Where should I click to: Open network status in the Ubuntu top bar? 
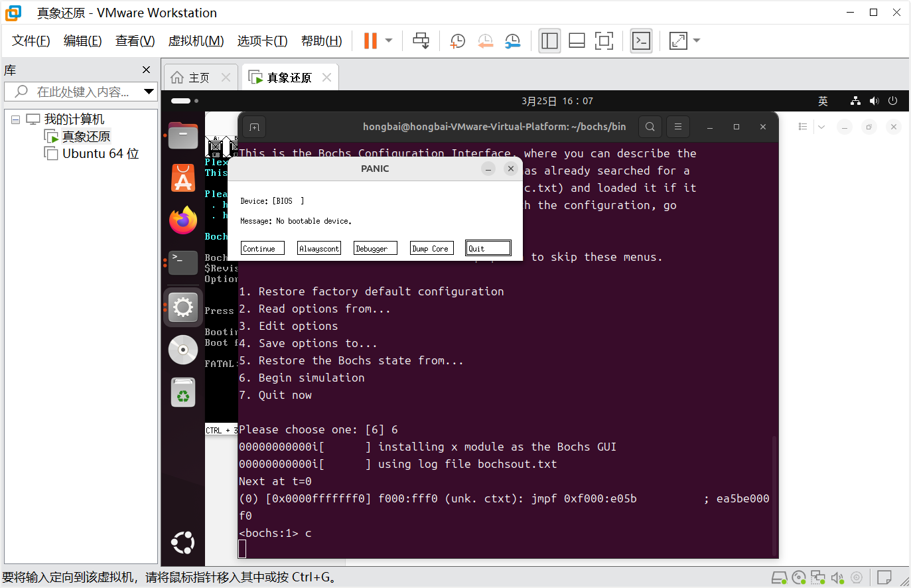coord(855,101)
